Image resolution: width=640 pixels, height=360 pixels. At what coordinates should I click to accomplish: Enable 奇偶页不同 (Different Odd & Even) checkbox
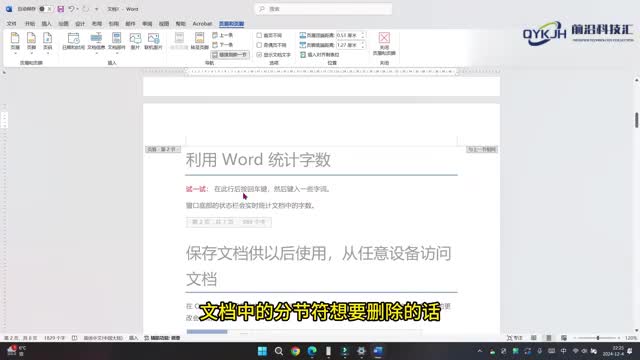(x=259, y=45)
